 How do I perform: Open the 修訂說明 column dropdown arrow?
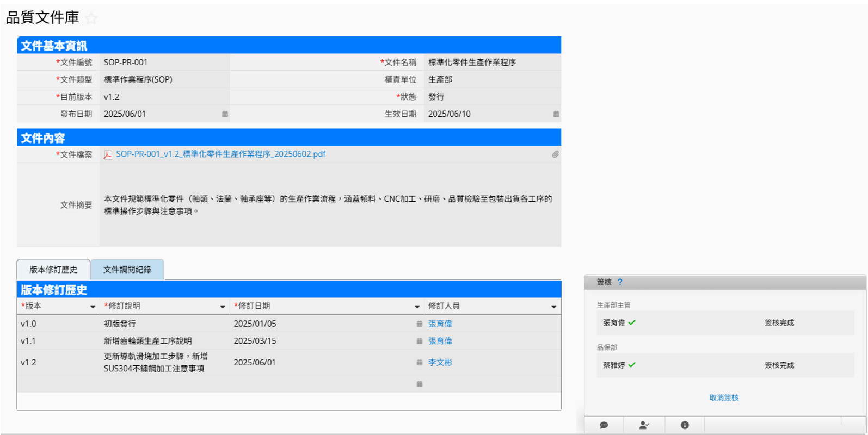(x=223, y=307)
